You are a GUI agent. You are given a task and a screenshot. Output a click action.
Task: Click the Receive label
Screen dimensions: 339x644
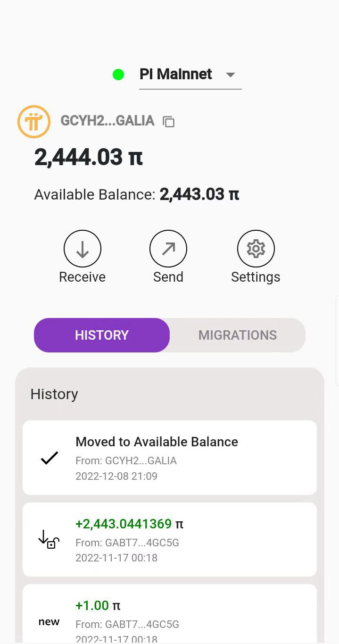(x=83, y=277)
